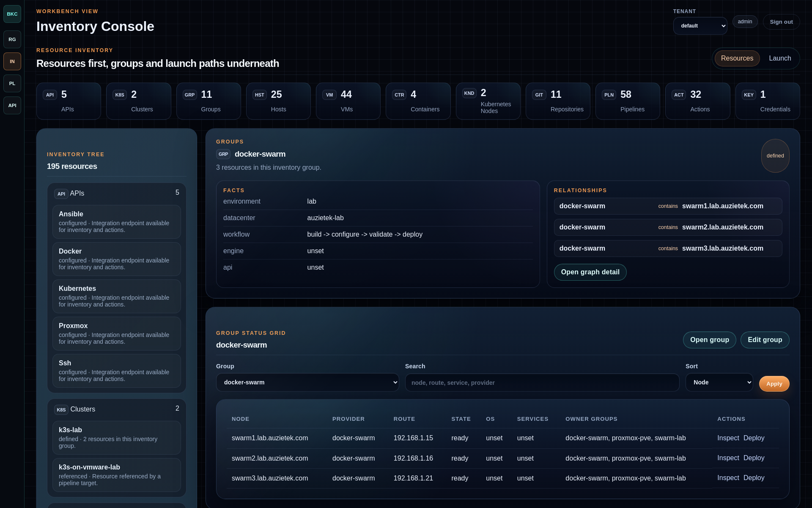
Task: Click the CTR badge in Containers card
Action: (399, 95)
